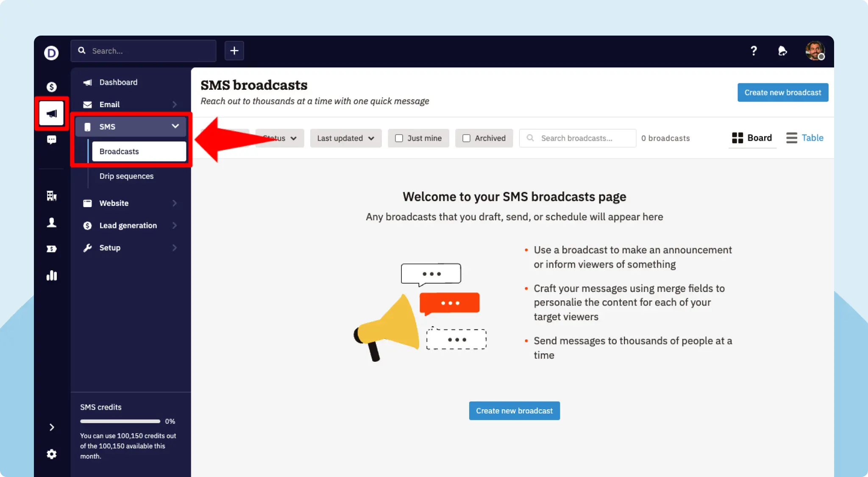The height and width of the screenshot is (477, 868).
Task: Go to the Drip sequences page
Action: (126, 176)
